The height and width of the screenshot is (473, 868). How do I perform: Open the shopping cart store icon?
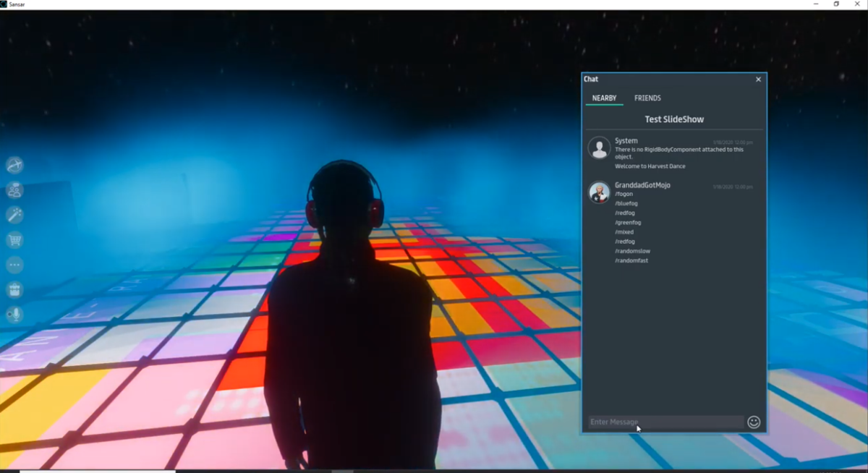pos(14,240)
